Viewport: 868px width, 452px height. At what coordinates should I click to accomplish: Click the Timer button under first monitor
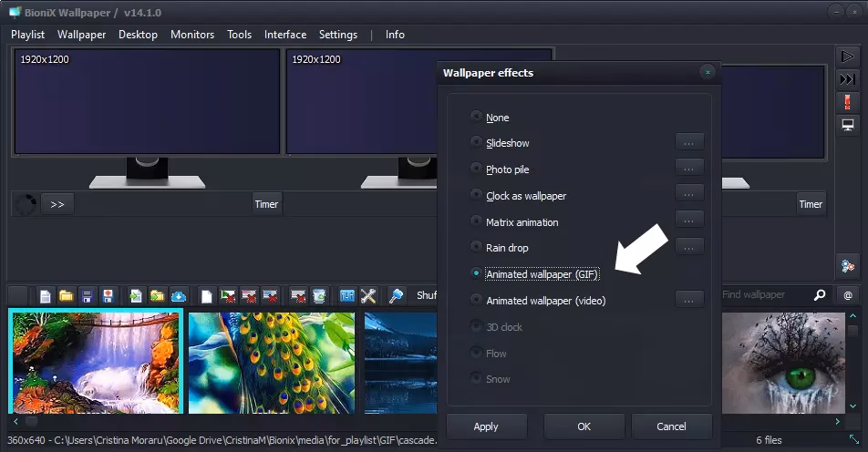coord(266,204)
